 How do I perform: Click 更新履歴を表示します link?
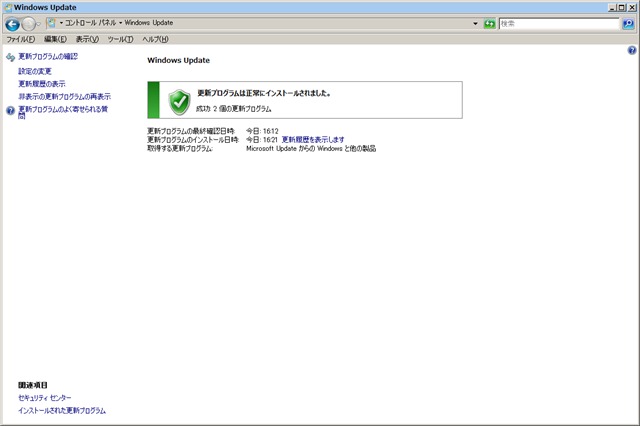pos(313,140)
